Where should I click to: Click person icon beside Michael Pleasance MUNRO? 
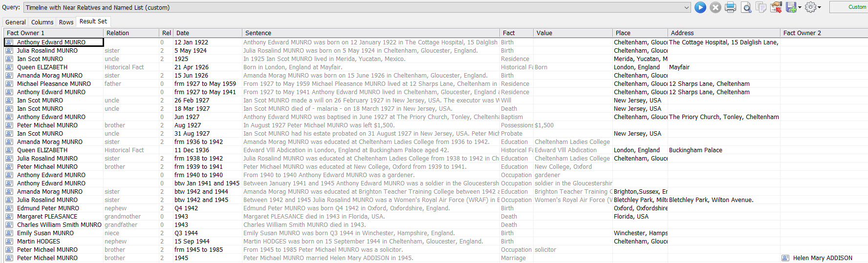pos(9,84)
